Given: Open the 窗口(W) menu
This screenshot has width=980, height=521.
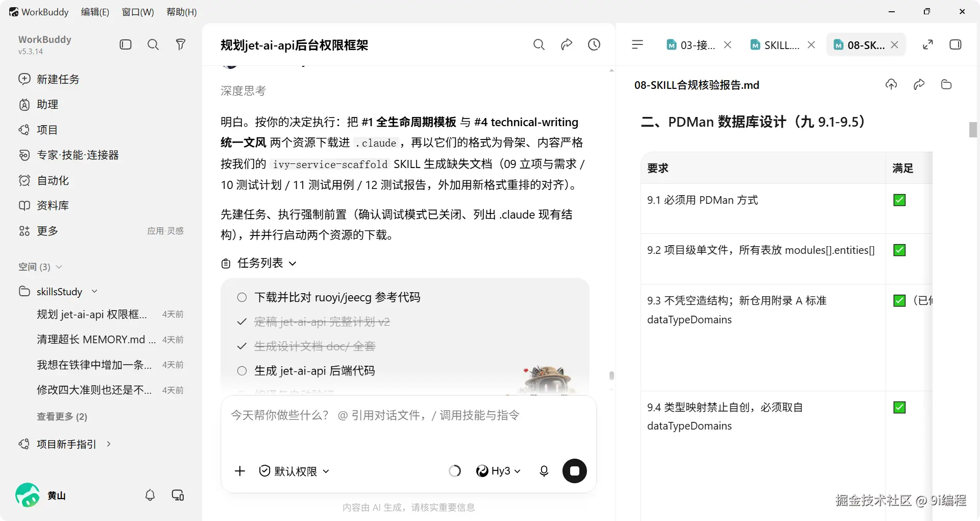Looking at the screenshot, I should point(138,12).
